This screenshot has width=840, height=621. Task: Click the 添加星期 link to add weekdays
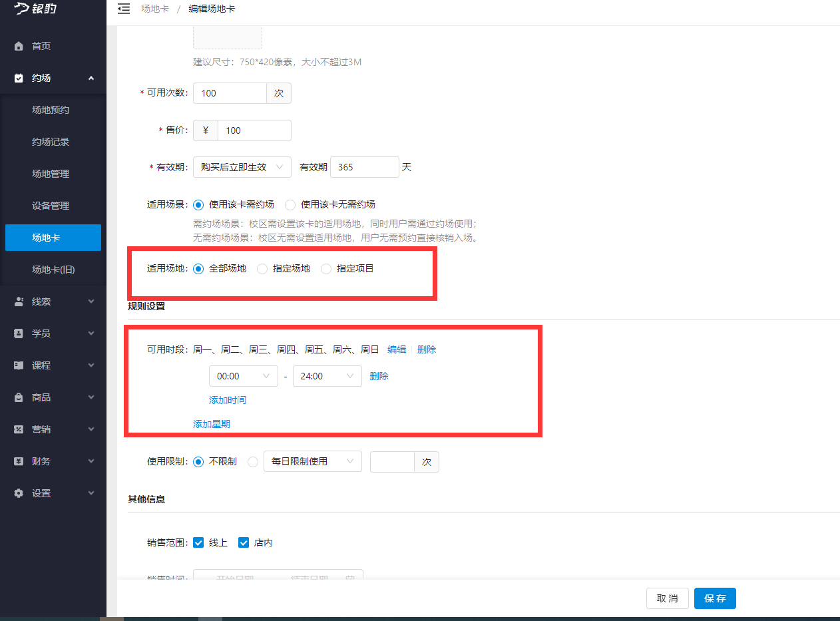pos(211,423)
